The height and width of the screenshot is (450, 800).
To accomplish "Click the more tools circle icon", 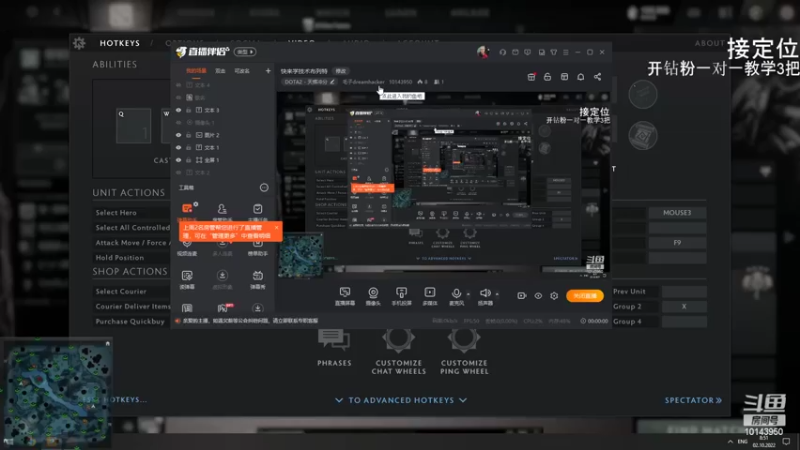I will click(x=264, y=188).
